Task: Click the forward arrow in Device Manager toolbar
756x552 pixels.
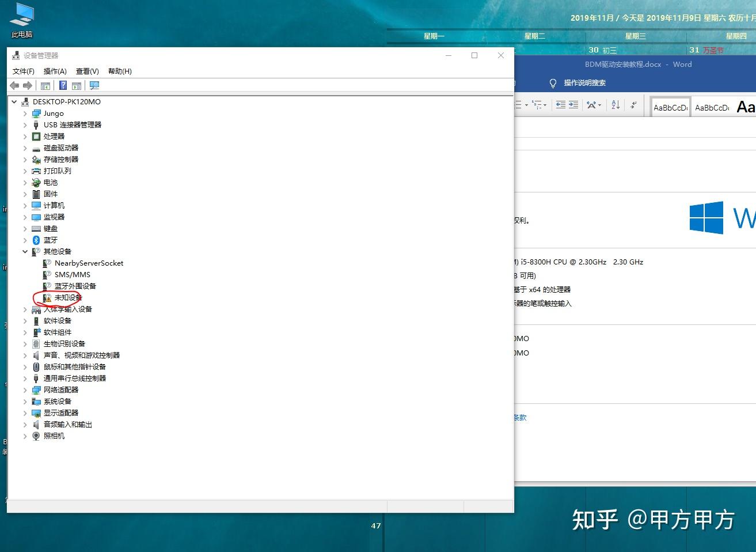Action: pyautogui.click(x=27, y=85)
